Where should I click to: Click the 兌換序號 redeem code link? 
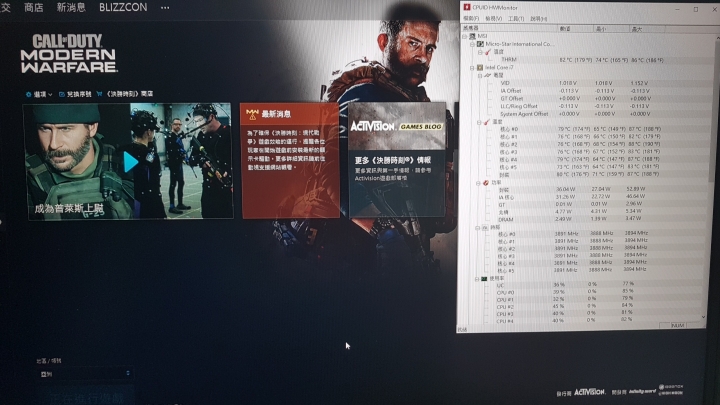coord(75,94)
